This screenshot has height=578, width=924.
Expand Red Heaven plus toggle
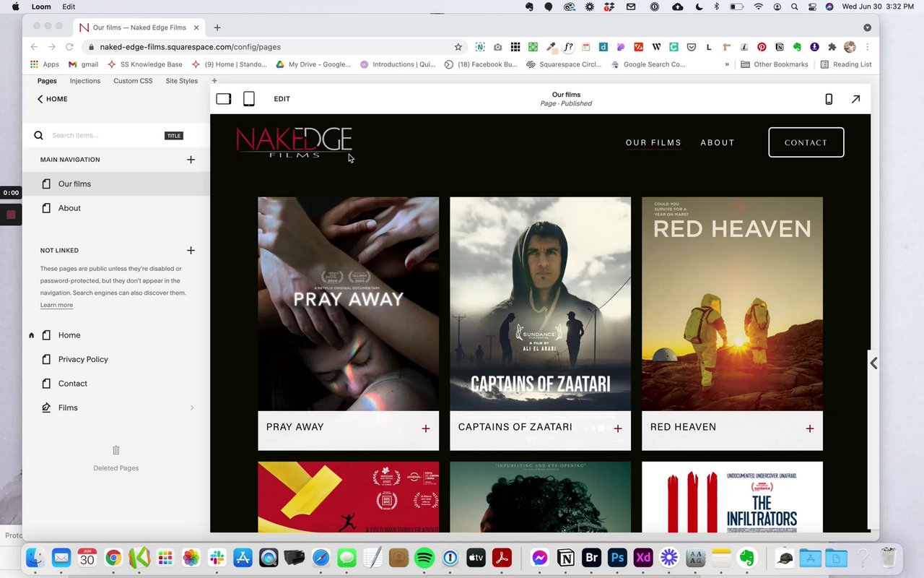pyautogui.click(x=810, y=428)
